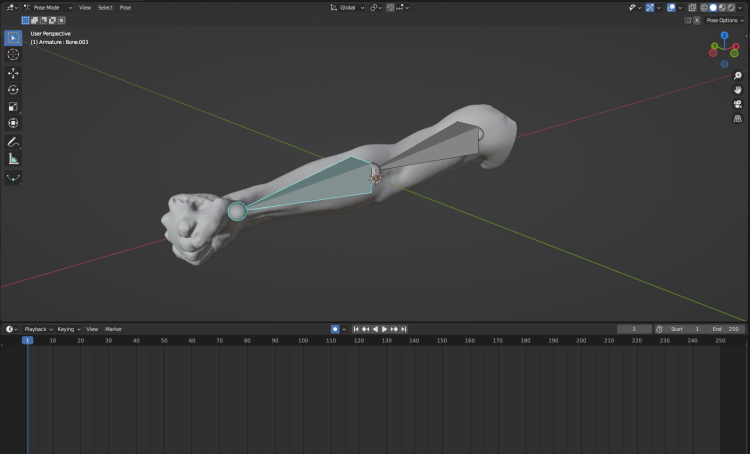
Task: Select the Scale tool
Action: pos(13,107)
